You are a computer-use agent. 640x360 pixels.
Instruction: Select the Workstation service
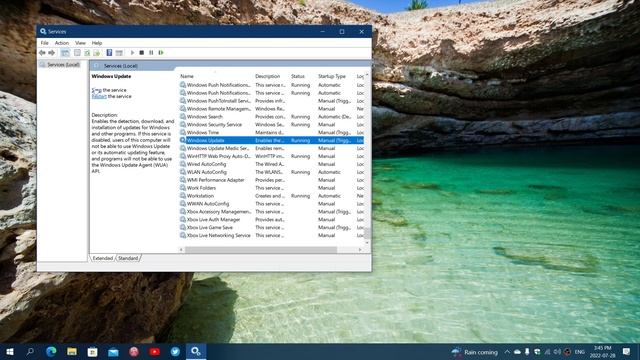tap(271, 196)
